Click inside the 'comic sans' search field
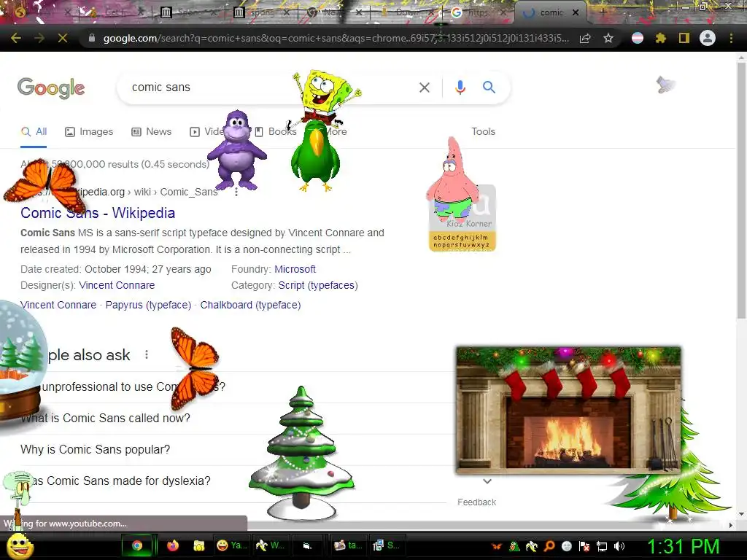 pyautogui.click(x=267, y=87)
